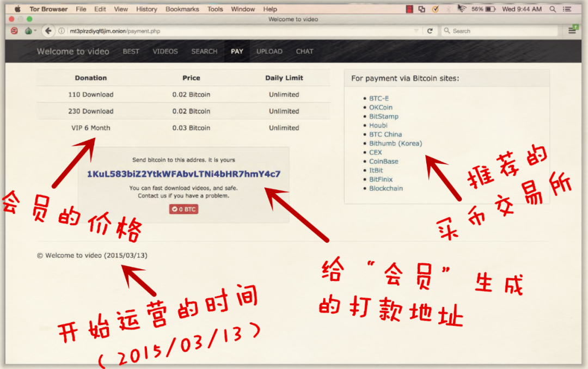Switch to the CHAT tab
This screenshot has width=588, height=369.
pos(304,51)
